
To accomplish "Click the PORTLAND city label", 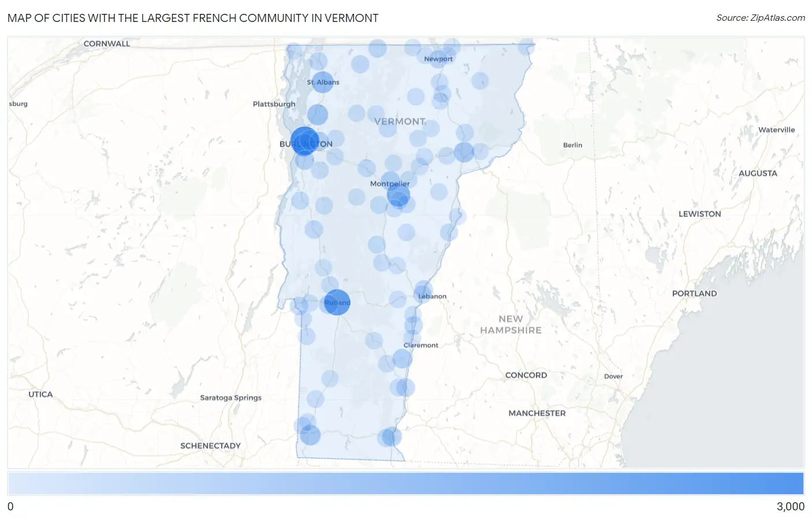I will [x=694, y=293].
